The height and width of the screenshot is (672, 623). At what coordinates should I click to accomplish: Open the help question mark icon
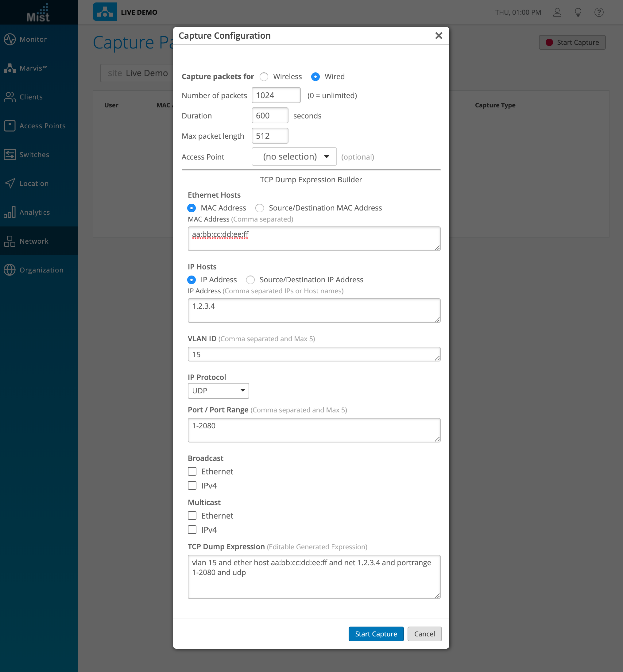click(x=599, y=13)
